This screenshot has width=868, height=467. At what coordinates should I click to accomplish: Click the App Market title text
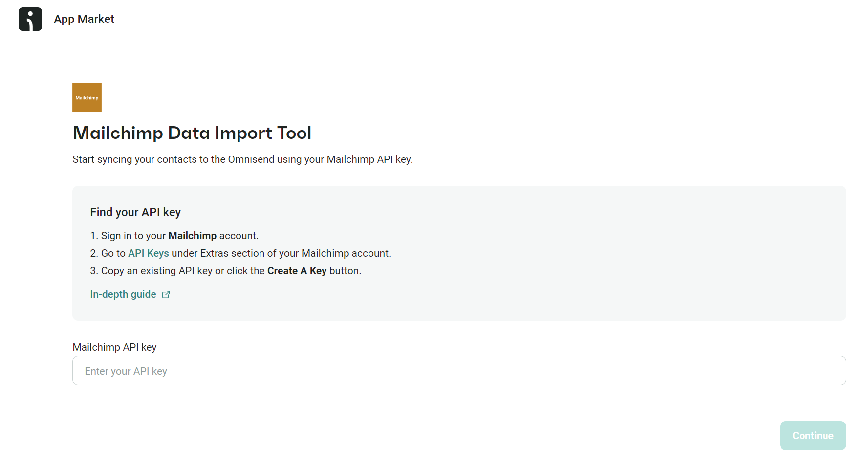pos(84,19)
